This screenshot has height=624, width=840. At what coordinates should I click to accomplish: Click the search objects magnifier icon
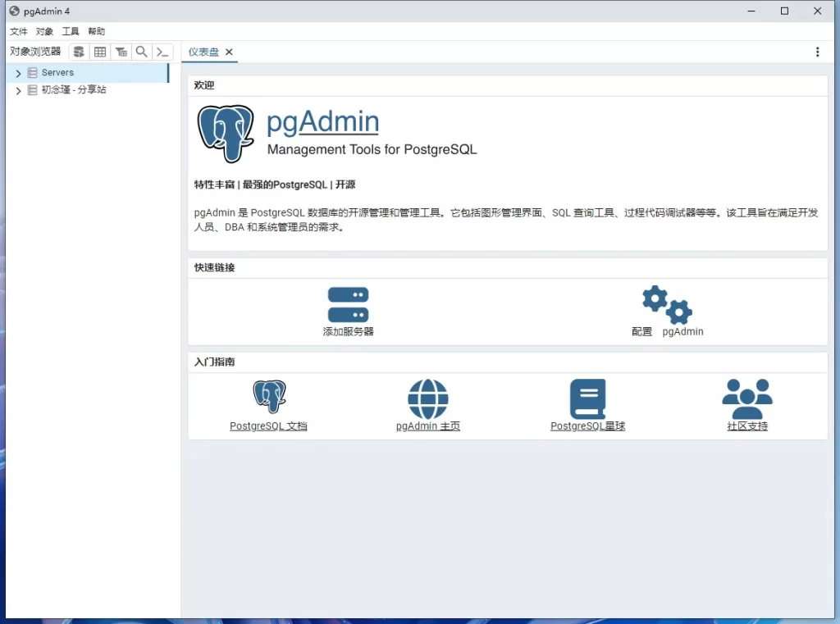[x=141, y=52]
